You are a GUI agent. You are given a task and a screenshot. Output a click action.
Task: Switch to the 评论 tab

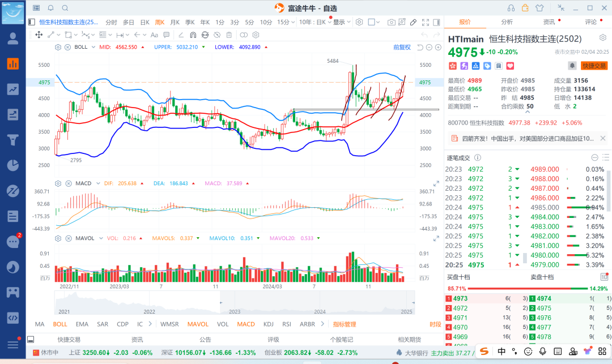[x=591, y=22]
